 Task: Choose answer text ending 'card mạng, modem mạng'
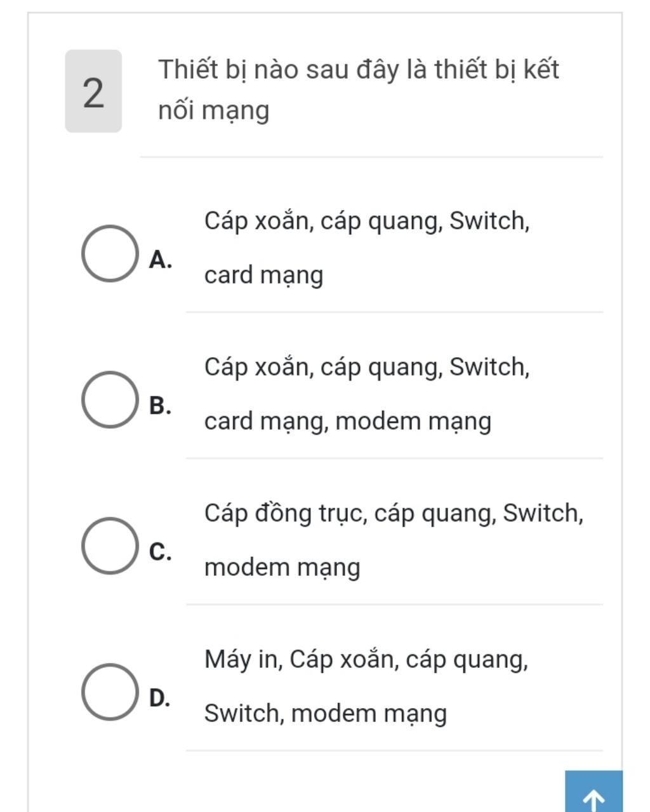pos(367,395)
